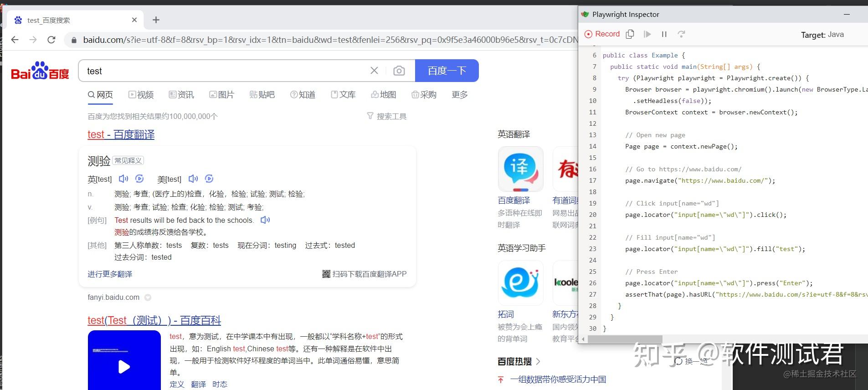Click code line 27 assertThat
The width and height of the screenshot is (868, 390).
pyautogui.click(x=746, y=294)
